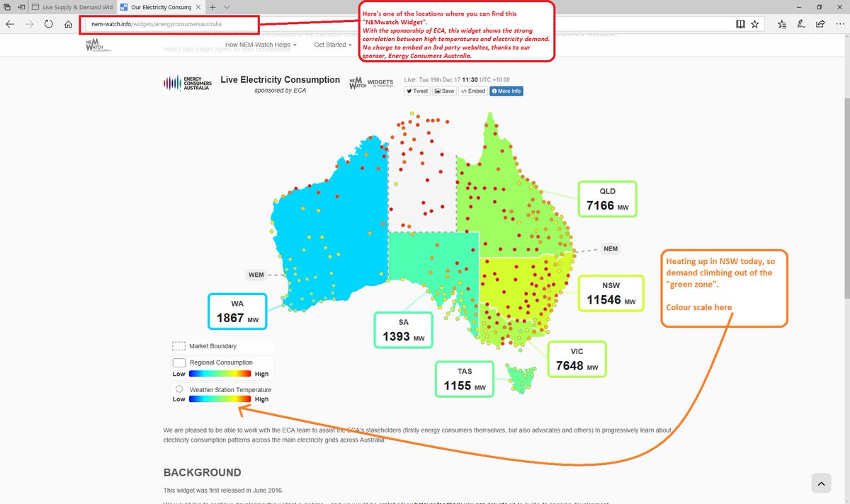Open Edge's web annotation pen icon
Screen dimensions: 850x504
[x=800, y=23]
